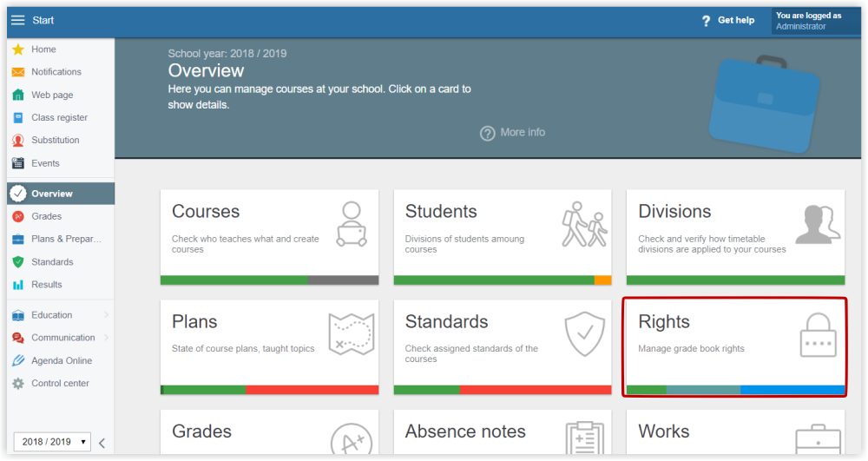Screen dimensions: 868x461
Task: Click the Works card briefcase icon
Action: click(x=819, y=439)
